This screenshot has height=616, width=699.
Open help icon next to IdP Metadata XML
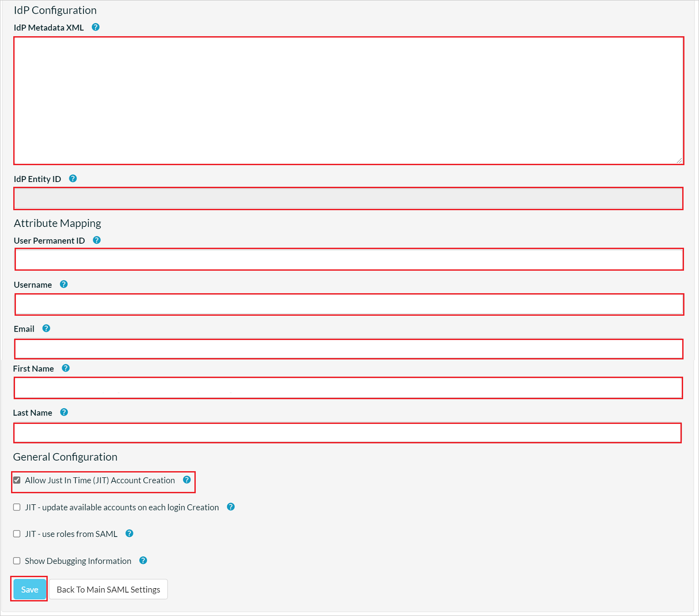[95, 27]
